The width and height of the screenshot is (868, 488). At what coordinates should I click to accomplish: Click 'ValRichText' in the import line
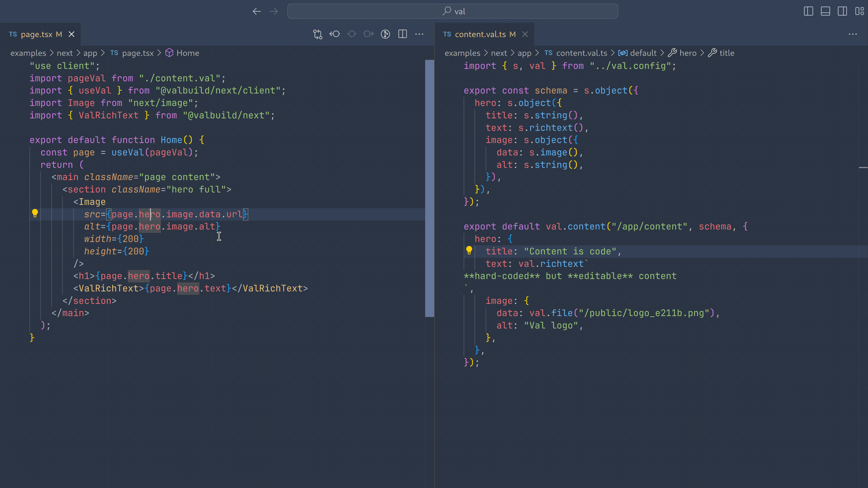point(108,115)
